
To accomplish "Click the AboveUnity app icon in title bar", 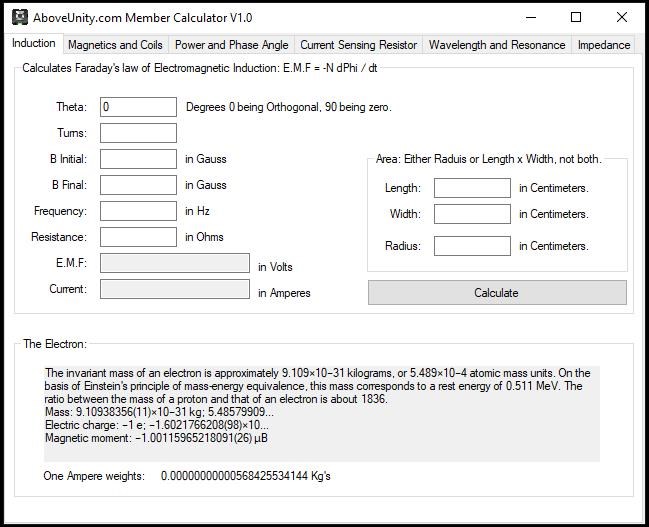I will (20, 17).
